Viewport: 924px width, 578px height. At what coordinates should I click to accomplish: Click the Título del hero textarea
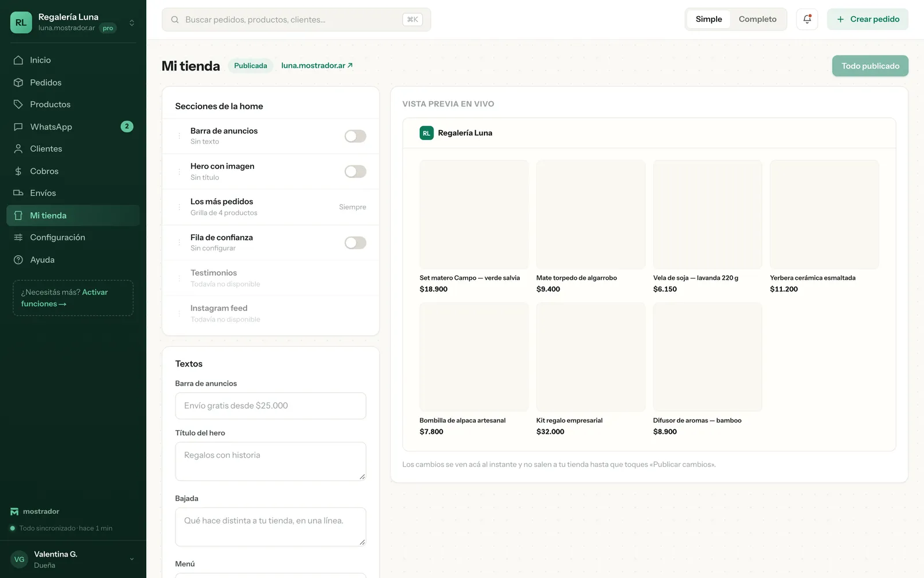(x=271, y=461)
